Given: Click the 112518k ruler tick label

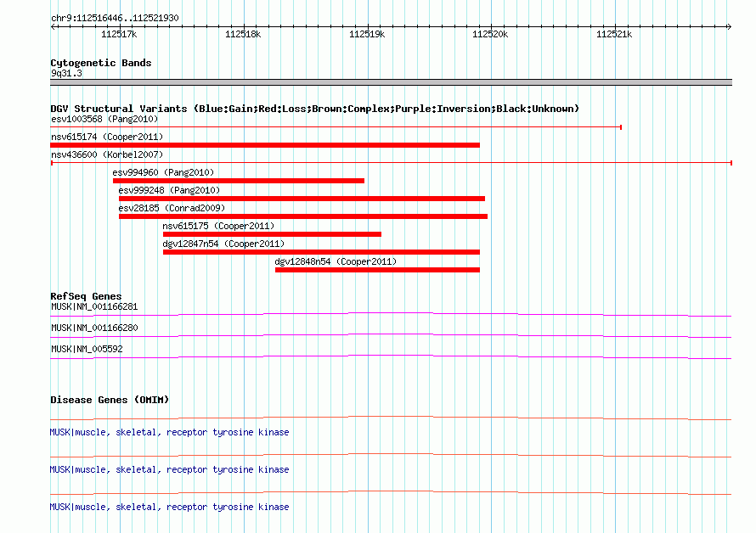Looking at the screenshot, I should point(243,34).
